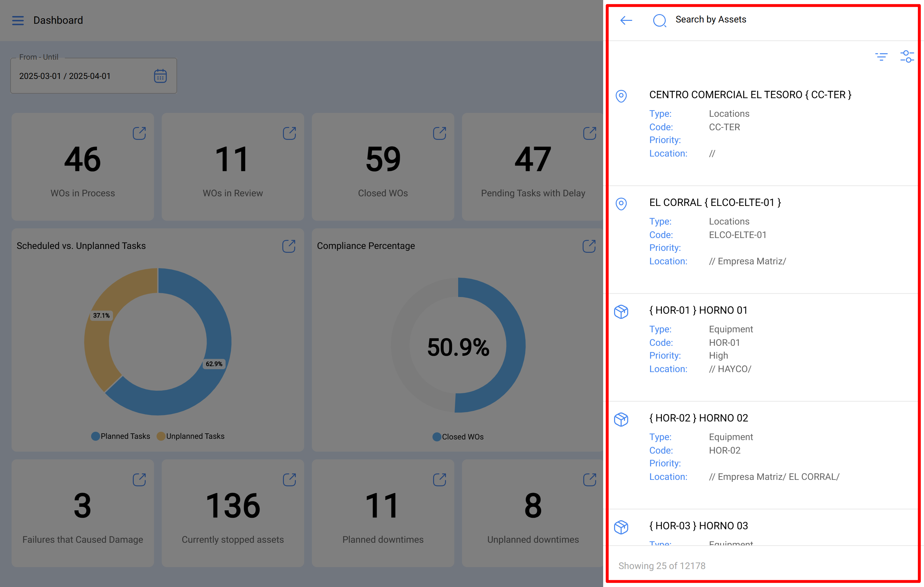Open Currently stopped assets details icon

(289, 480)
